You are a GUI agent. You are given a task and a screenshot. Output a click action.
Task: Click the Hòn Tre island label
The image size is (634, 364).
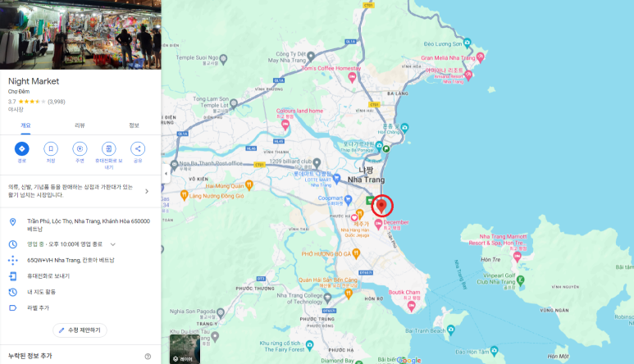click(490, 259)
